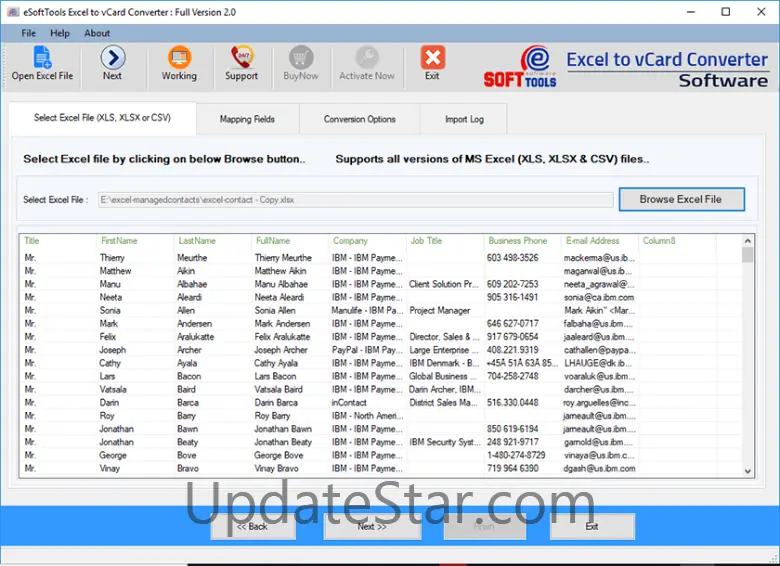Click the inContact company cell

[349, 402]
